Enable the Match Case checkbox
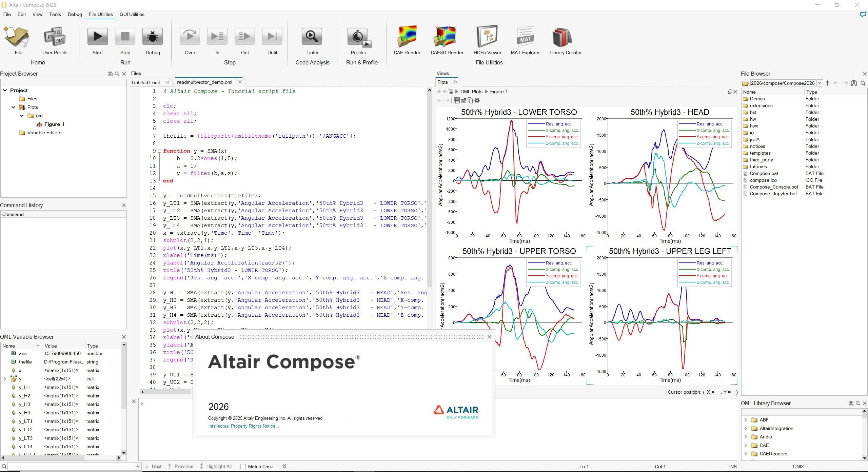Screen dimensions: 868x472 tap(243, 467)
